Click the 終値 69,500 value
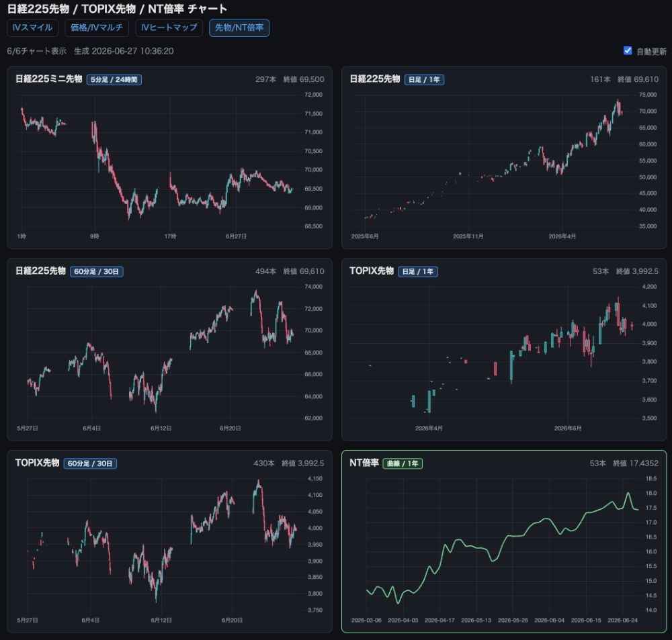Viewport: 672px width, 640px height. [x=304, y=80]
